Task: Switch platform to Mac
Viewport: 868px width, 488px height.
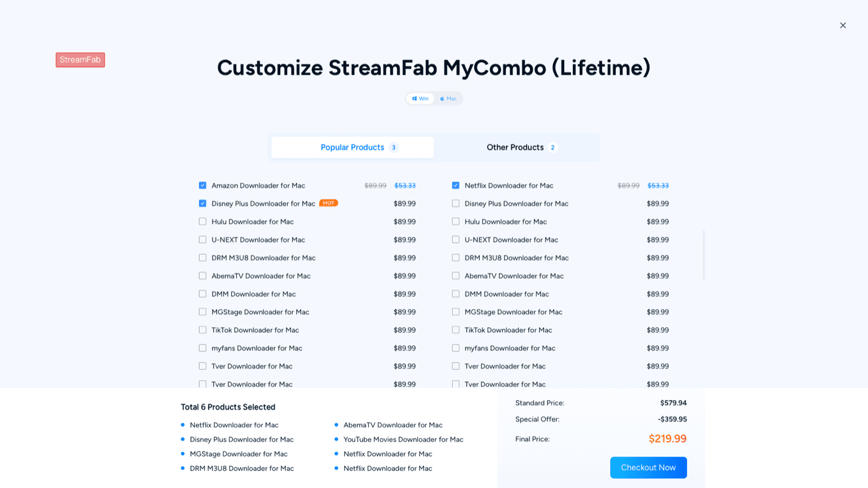Action: pos(448,99)
